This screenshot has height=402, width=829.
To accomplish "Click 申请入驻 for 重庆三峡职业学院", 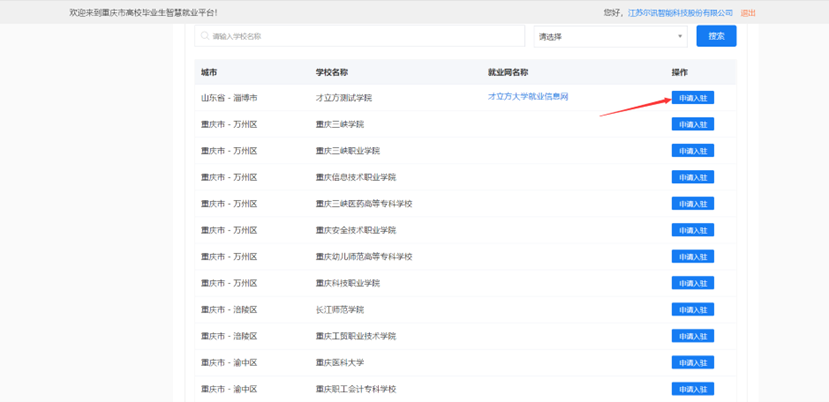I will 692,151.
